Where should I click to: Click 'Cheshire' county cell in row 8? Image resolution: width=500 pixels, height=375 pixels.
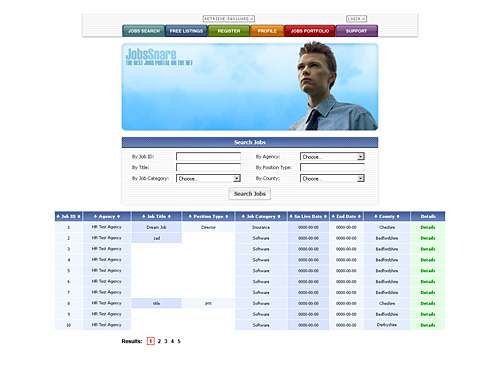(x=387, y=303)
